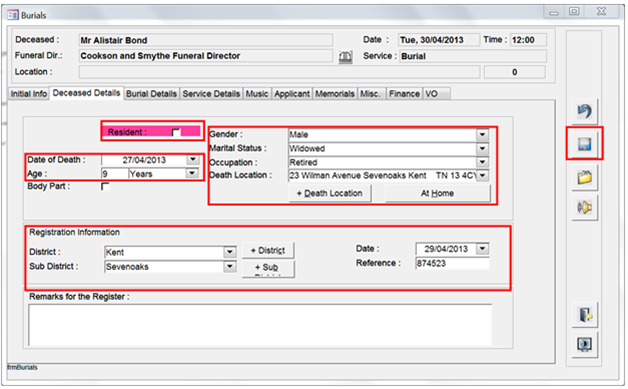628x389 pixels.
Task: Expand the Death Location dropdown
Action: coord(483,175)
